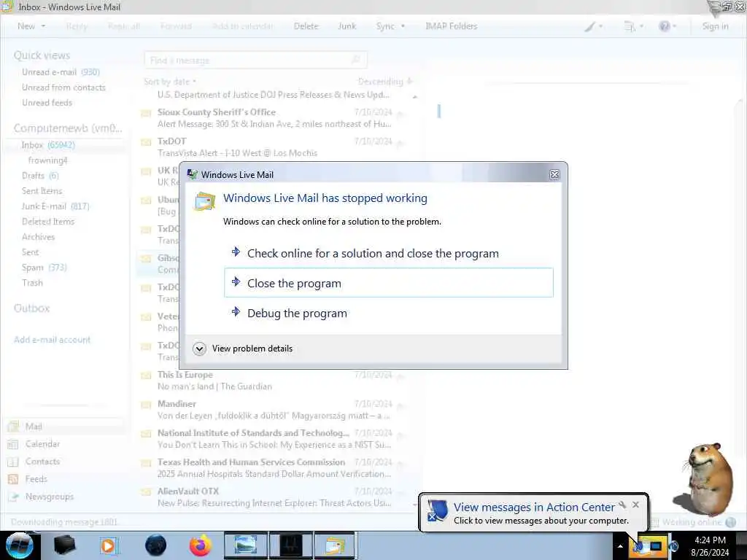Open TxDOT TransVista Alert Los Mochis message
747x560 pixels.
click(x=275, y=147)
